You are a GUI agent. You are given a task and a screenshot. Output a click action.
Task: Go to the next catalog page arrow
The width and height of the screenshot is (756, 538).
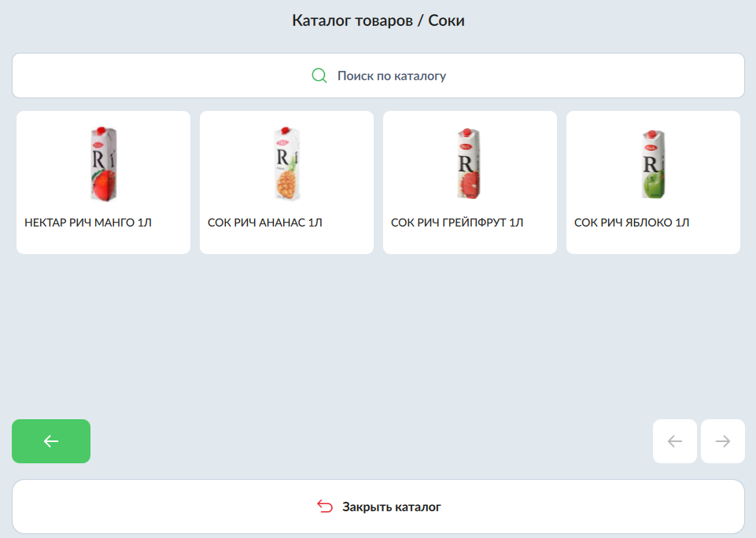click(722, 441)
